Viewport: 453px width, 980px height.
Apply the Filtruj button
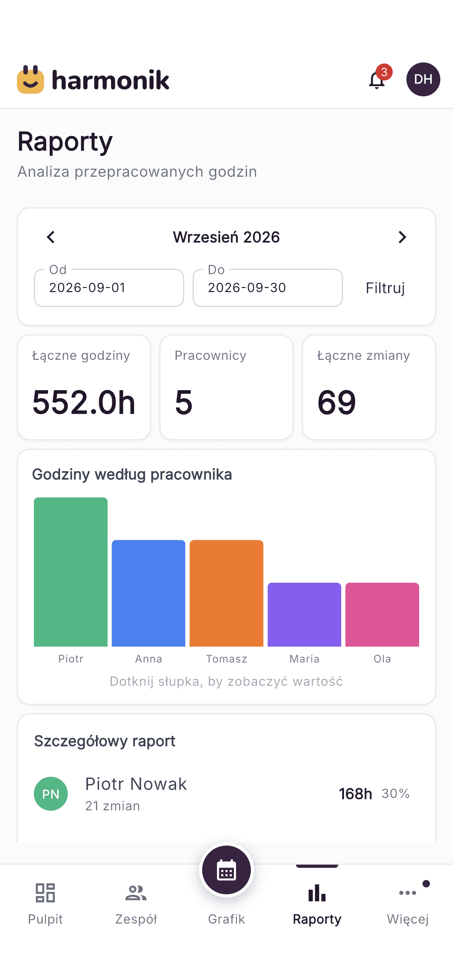pyautogui.click(x=385, y=288)
